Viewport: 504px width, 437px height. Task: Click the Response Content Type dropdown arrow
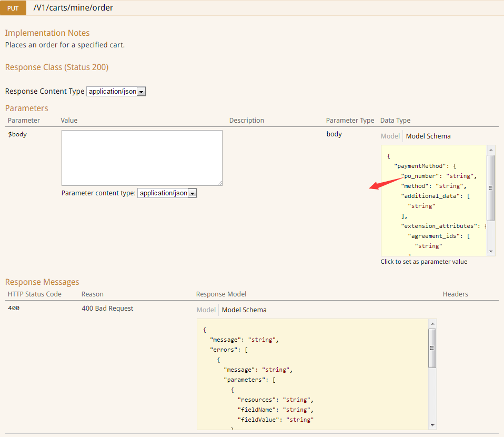pos(141,91)
